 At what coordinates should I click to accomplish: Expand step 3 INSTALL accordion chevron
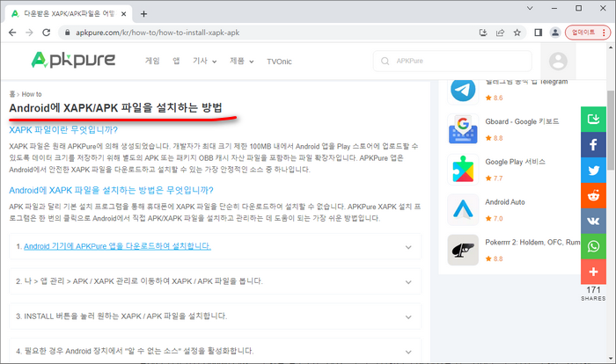[408, 317]
